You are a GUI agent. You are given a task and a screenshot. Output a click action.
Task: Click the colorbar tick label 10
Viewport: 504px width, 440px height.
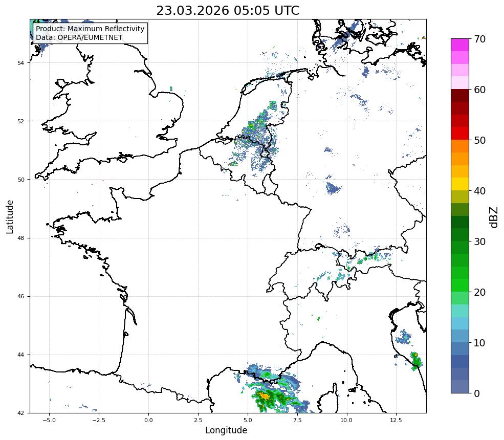click(x=479, y=343)
